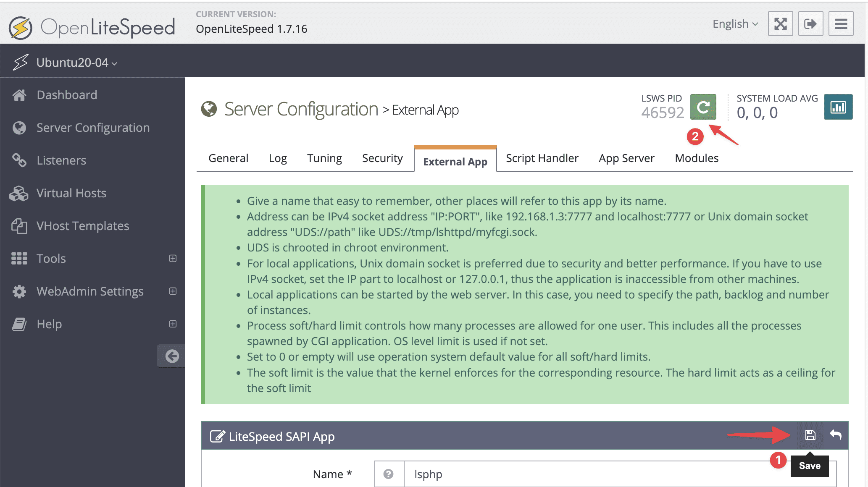Open the Ubuntu20-04 server dropdown
The width and height of the screenshot is (868, 487).
click(76, 63)
